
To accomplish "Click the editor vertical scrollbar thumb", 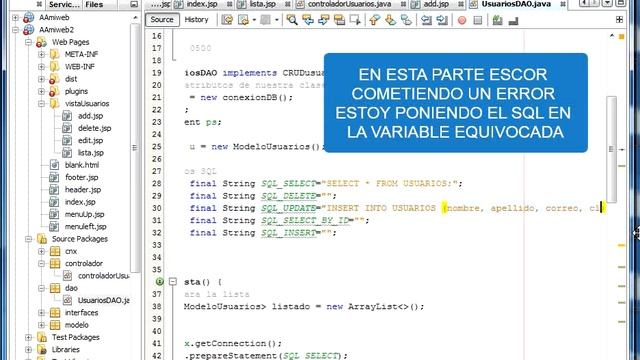I will [611, 149].
